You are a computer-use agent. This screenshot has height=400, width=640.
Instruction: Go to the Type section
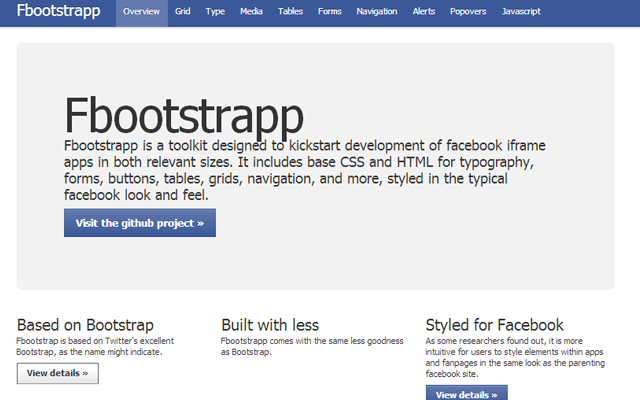(x=215, y=13)
